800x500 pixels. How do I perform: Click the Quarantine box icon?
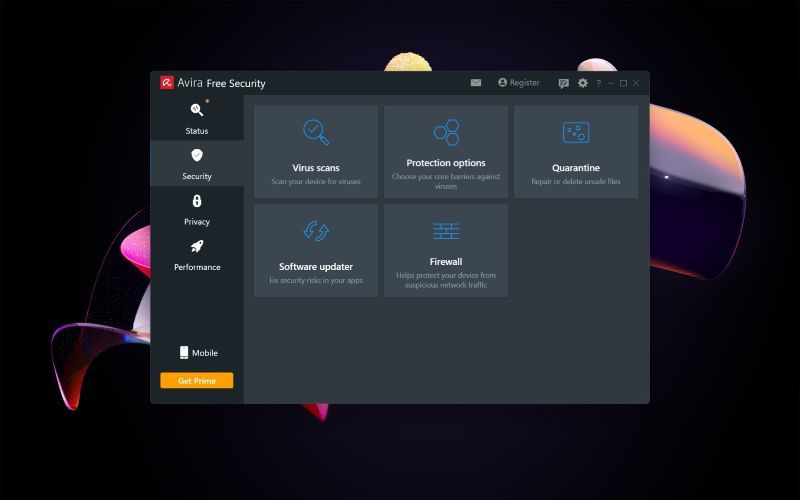576,132
